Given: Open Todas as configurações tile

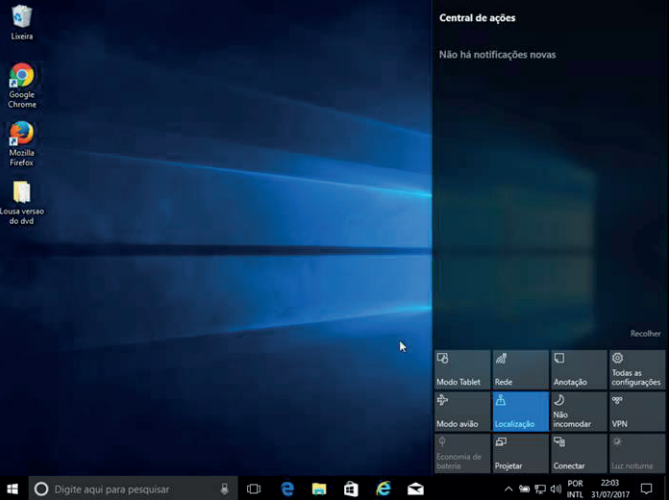Looking at the screenshot, I should pos(636,369).
